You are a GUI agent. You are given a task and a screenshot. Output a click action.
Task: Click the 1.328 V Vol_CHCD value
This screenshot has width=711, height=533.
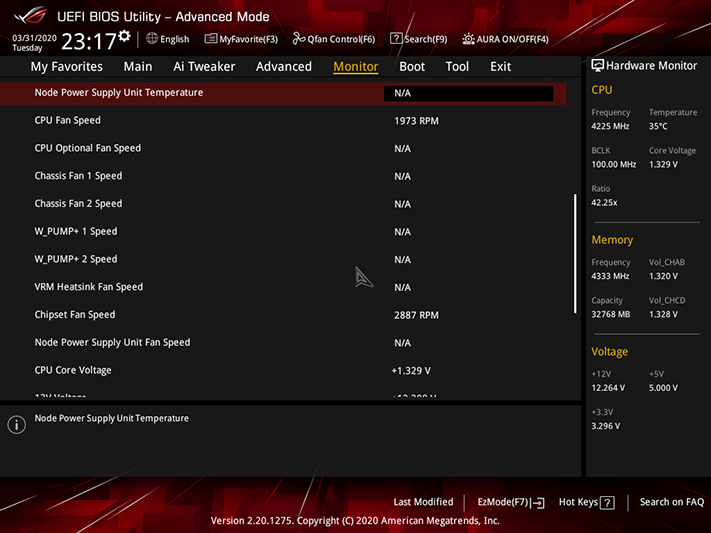pos(663,314)
